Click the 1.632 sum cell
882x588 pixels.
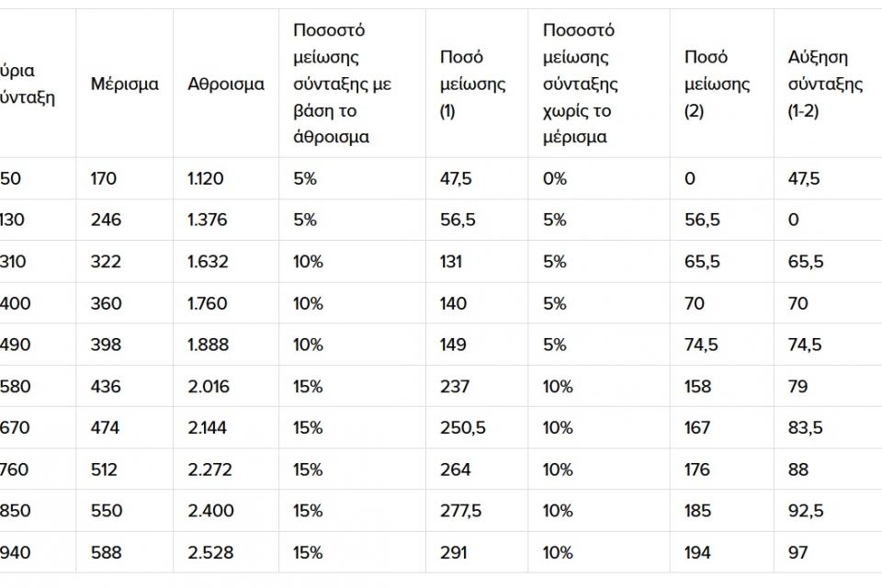pos(207,262)
